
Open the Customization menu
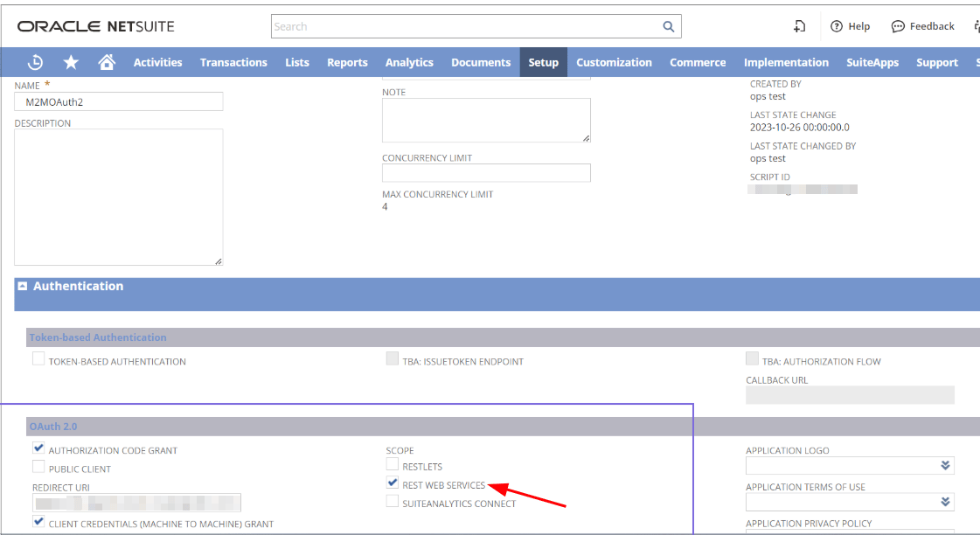coord(614,62)
